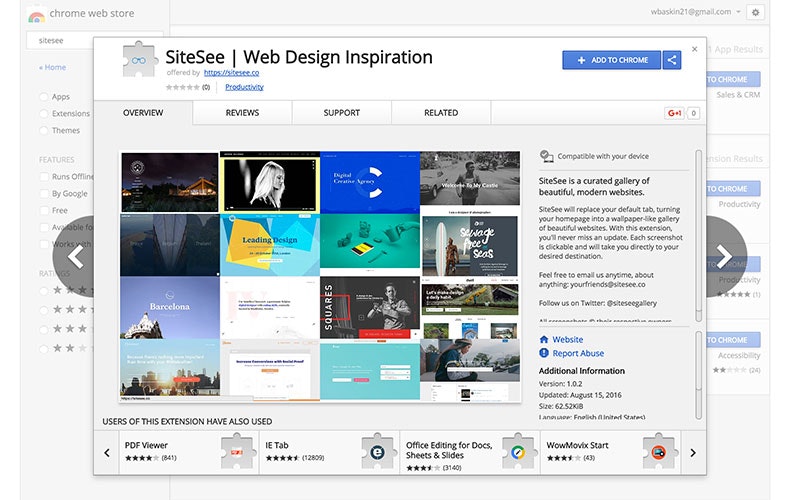Select the Apps radio option
The width and height of the screenshot is (800, 500).
(44, 97)
